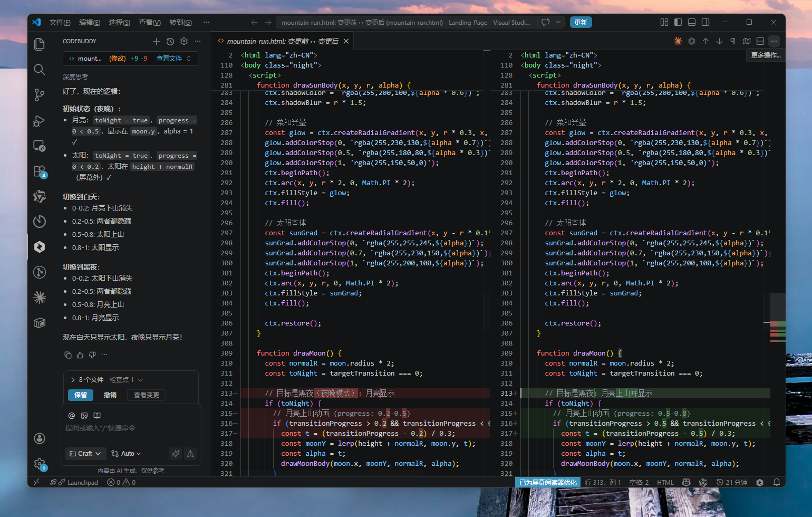Viewport: 812px width, 517px height.
Task: Click the thumbs up icon under the response
Action: coord(80,355)
